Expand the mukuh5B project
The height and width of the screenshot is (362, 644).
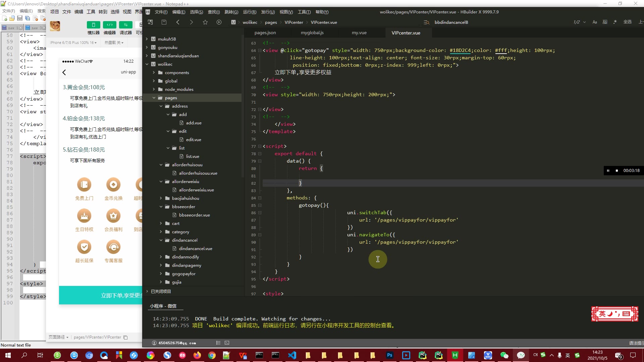147,39
